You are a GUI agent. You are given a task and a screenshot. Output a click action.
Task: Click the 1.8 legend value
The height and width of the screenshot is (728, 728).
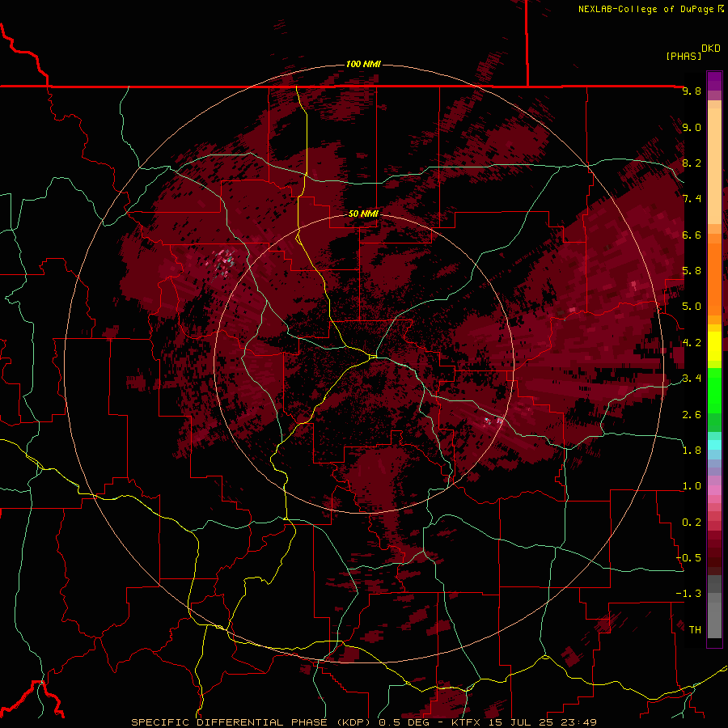tap(692, 451)
